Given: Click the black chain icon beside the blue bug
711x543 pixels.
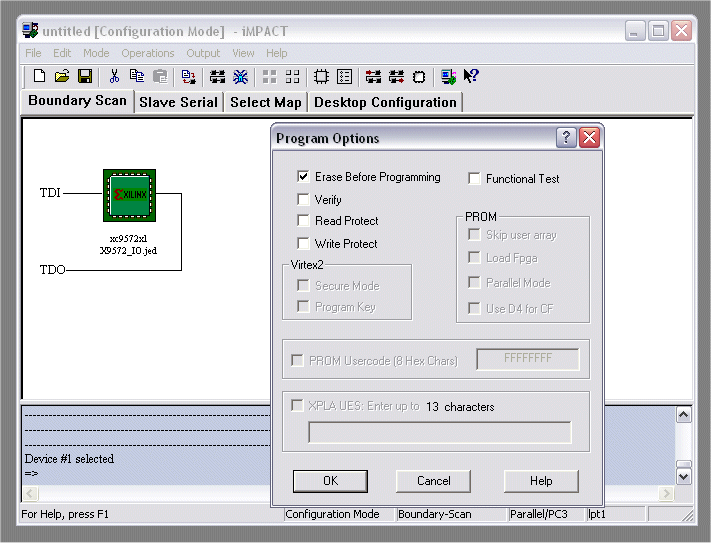Looking at the screenshot, I should pyautogui.click(x=217, y=77).
